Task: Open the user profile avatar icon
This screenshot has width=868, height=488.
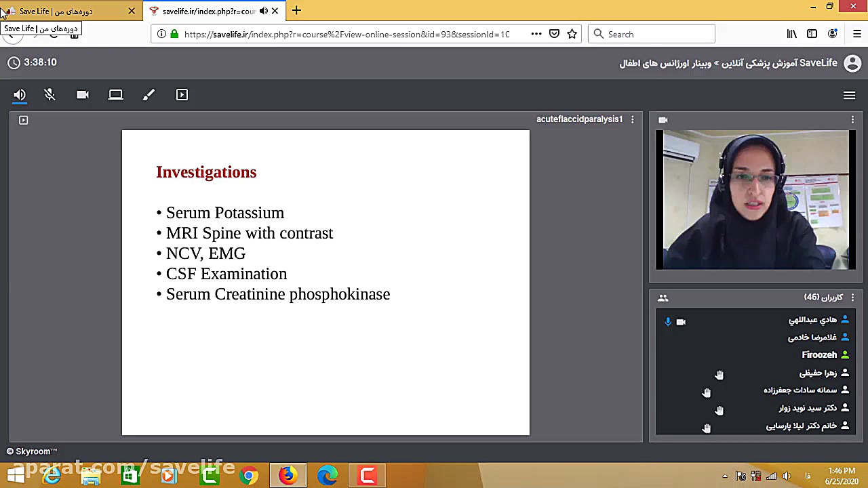Action: 852,63
